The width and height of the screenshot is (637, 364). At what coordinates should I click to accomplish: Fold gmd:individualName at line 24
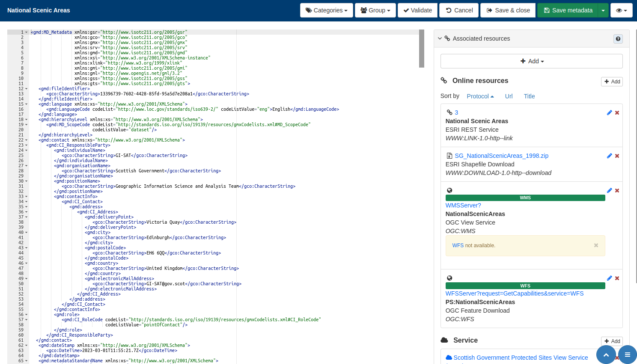pyautogui.click(x=26, y=151)
